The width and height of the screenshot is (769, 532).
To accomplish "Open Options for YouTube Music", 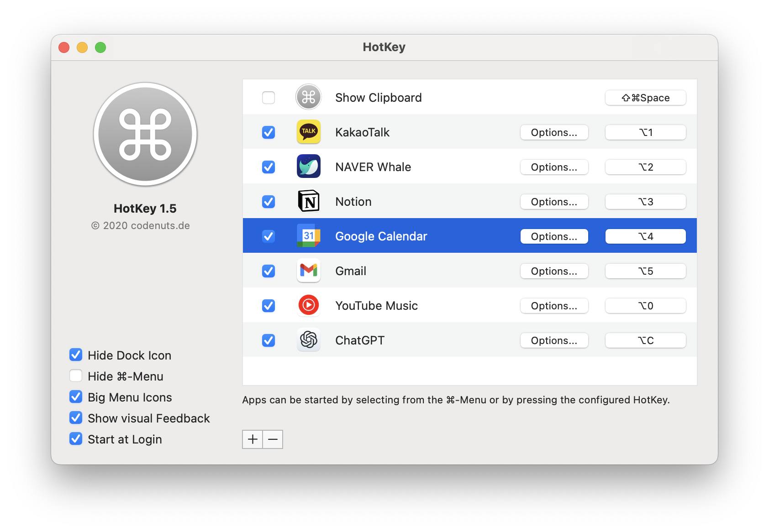I will (x=554, y=306).
